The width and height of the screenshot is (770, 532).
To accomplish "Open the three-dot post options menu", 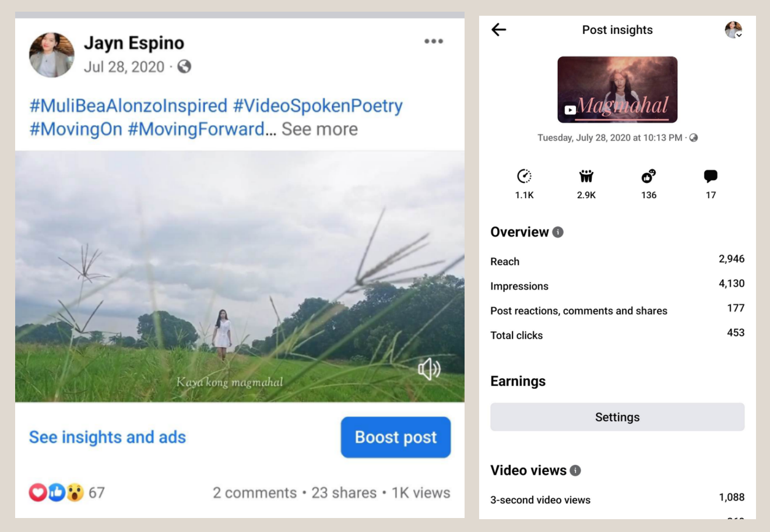I will (434, 41).
